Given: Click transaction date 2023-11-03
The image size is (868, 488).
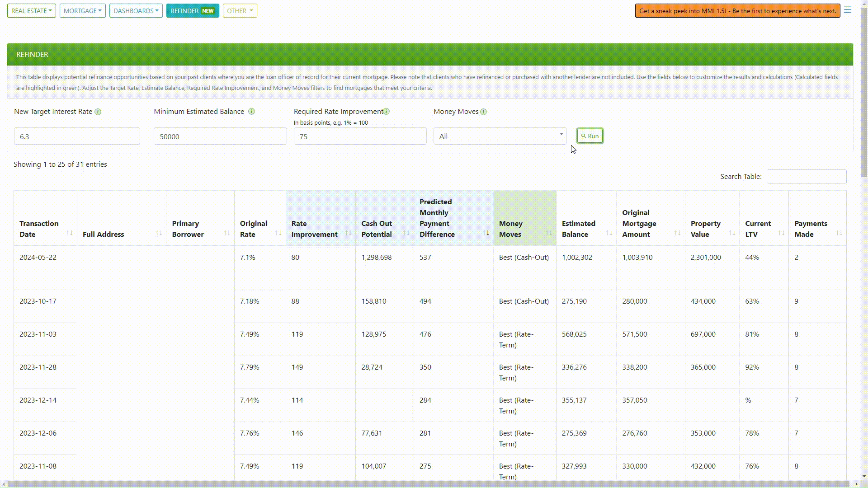Looking at the screenshot, I should pos(38,334).
